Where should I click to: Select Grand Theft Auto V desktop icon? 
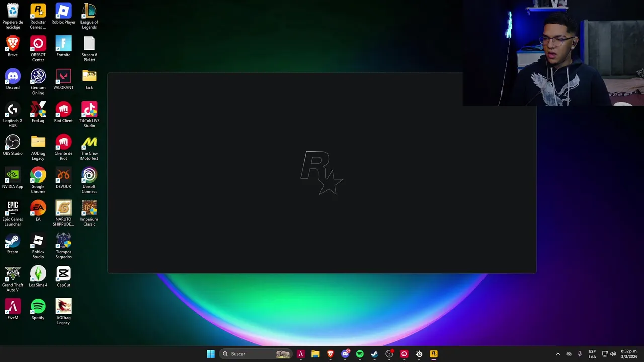click(13, 279)
